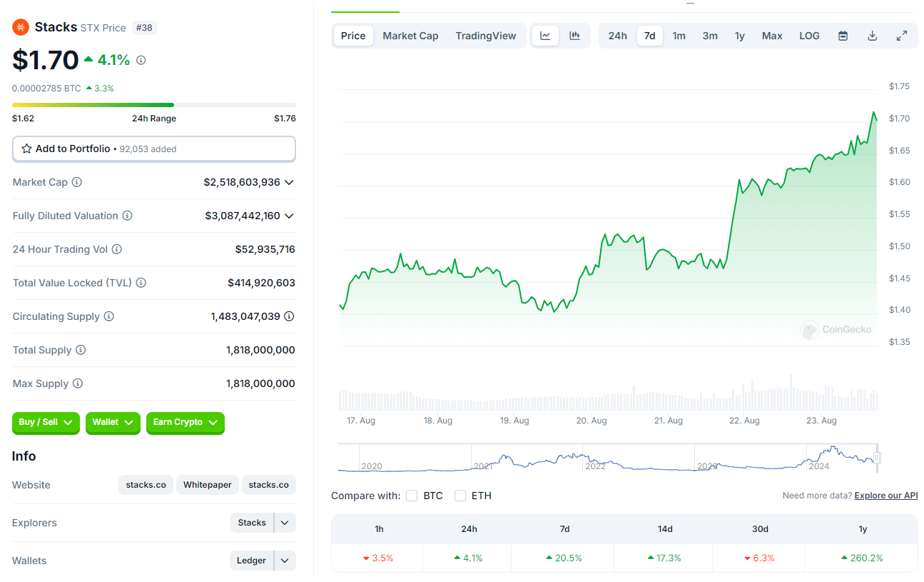Open the Stacks explorer button
This screenshot has width=924, height=582.
coord(252,523)
